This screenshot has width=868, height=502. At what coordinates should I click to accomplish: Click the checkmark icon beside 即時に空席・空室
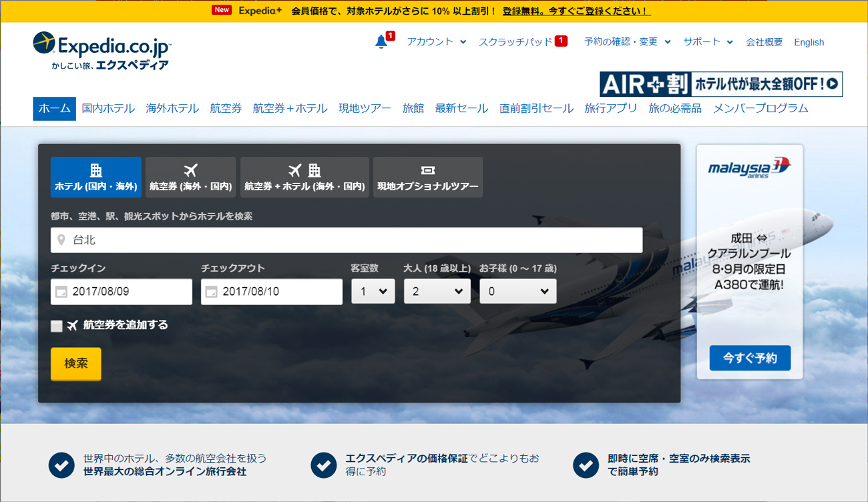[x=586, y=465]
